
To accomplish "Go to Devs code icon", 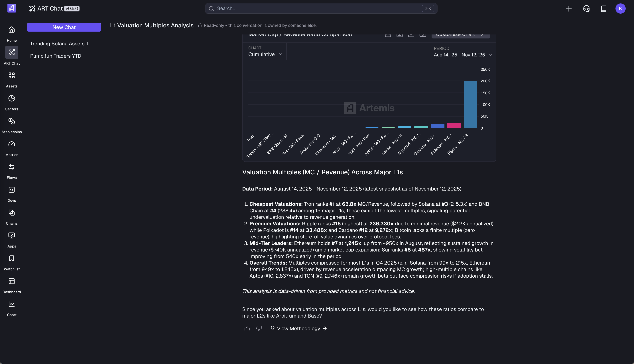I will pyautogui.click(x=11, y=190).
